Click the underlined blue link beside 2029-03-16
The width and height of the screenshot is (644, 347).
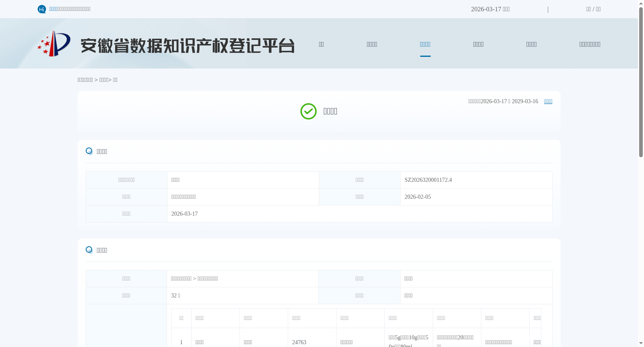[x=548, y=102]
